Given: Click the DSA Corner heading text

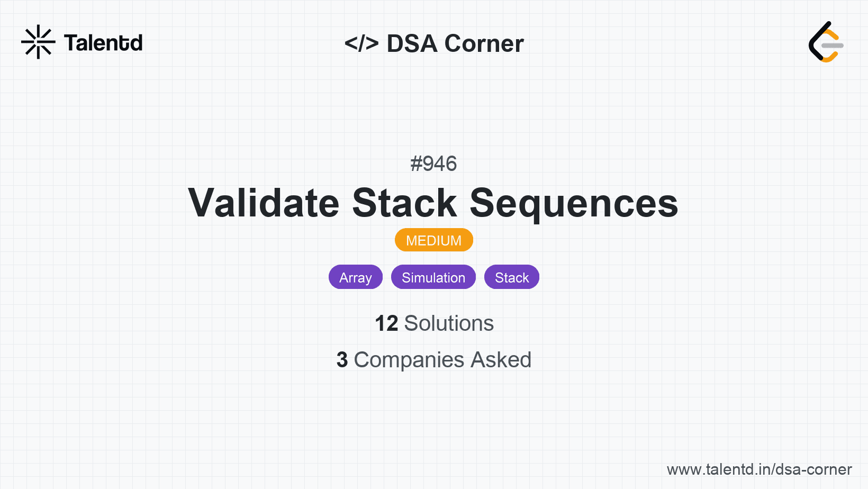Looking at the screenshot, I should coord(455,43).
